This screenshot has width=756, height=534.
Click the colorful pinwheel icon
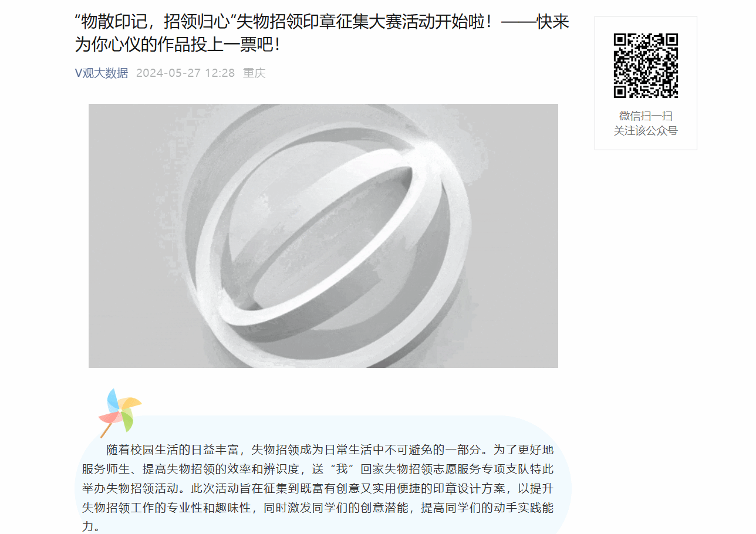[x=120, y=413]
